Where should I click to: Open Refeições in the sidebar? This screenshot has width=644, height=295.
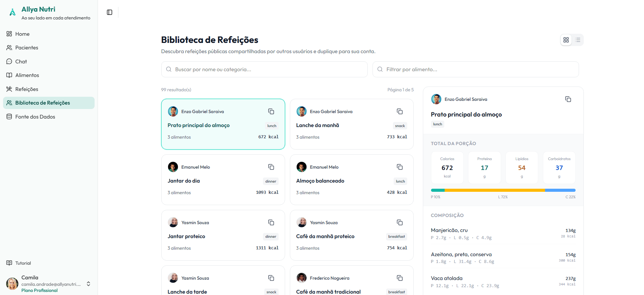pyautogui.click(x=49, y=89)
